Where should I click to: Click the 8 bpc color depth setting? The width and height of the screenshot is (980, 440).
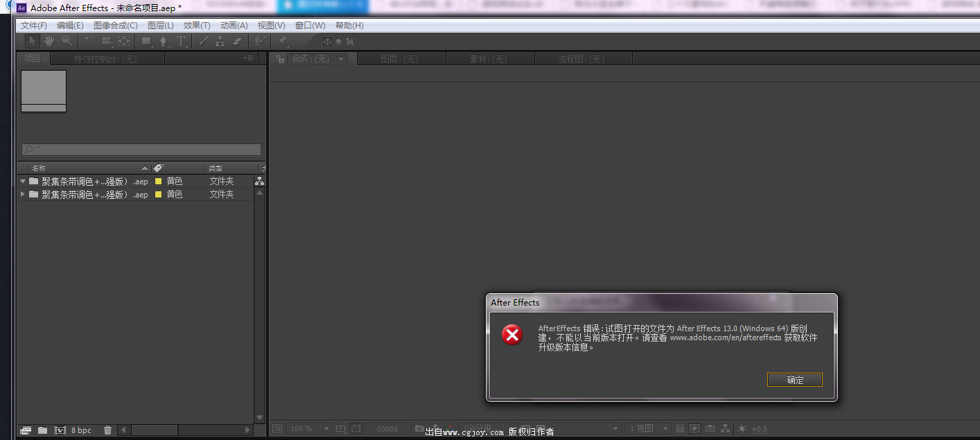[81, 430]
